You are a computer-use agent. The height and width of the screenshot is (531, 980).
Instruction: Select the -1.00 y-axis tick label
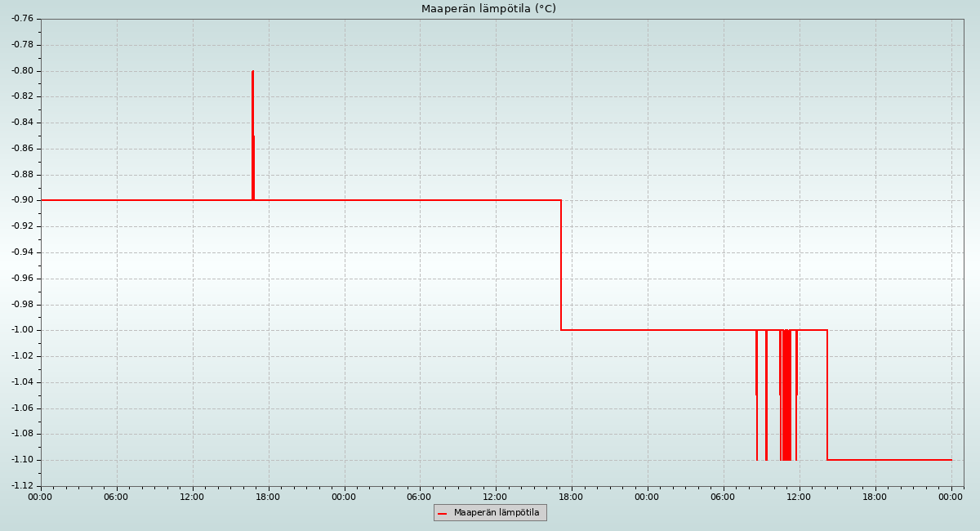22,330
